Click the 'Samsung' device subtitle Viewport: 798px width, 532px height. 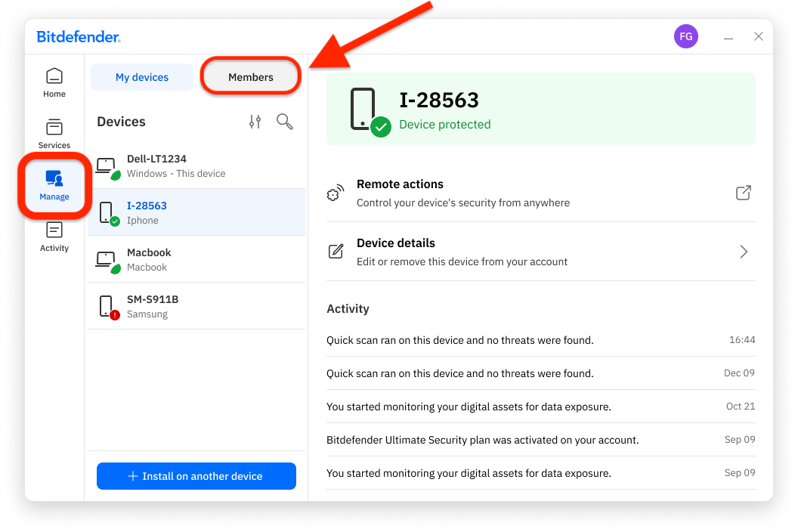(x=147, y=314)
